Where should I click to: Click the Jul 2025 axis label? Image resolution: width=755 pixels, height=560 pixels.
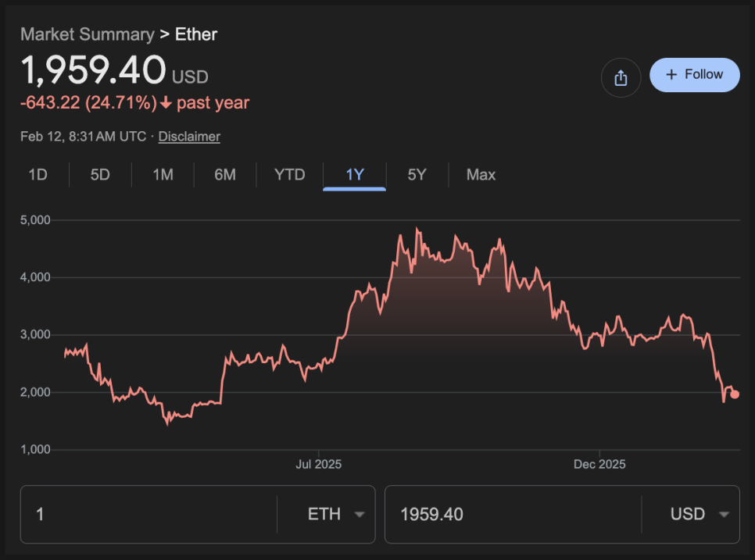point(318,464)
